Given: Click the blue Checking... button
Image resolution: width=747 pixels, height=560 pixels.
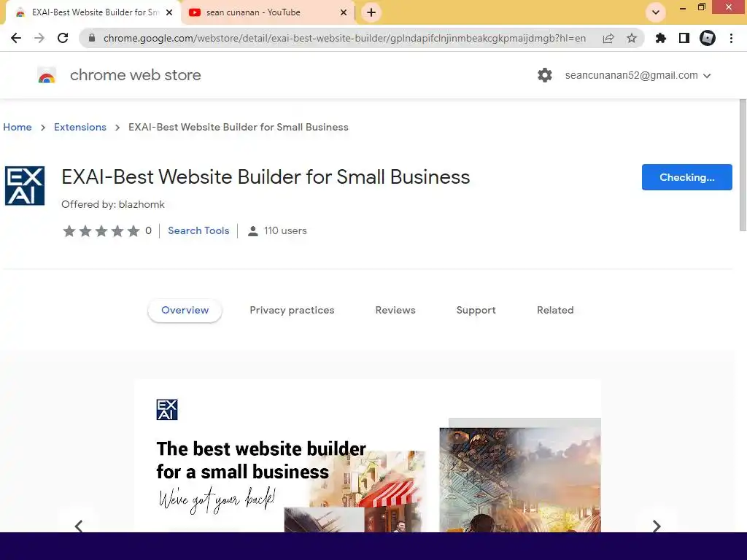Looking at the screenshot, I should (686, 177).
